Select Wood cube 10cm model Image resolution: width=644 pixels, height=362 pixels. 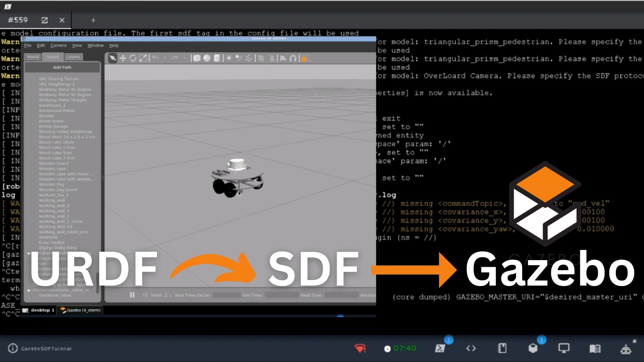tap(56, 142)
